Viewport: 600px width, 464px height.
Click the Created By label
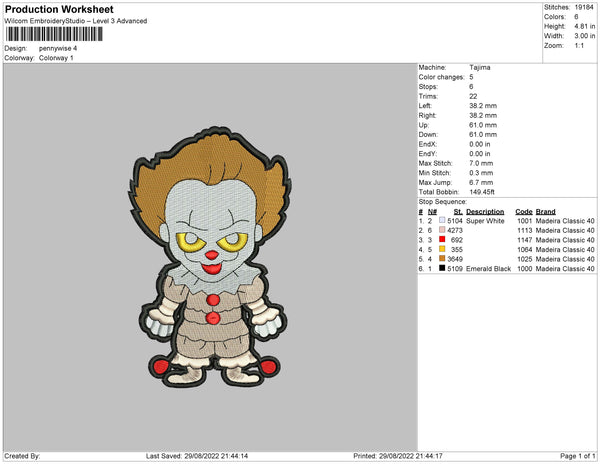point(22,456)
